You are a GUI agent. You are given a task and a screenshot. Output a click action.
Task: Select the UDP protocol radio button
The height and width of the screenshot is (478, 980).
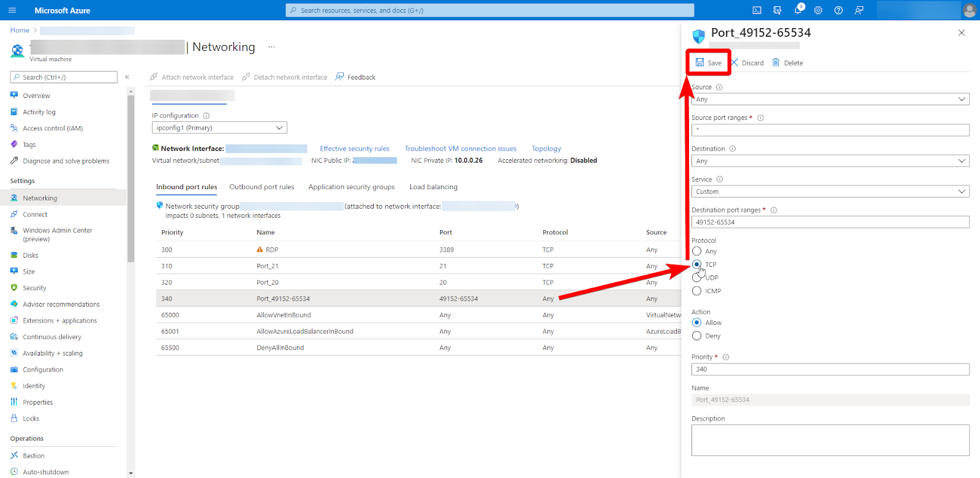point(696,278)
